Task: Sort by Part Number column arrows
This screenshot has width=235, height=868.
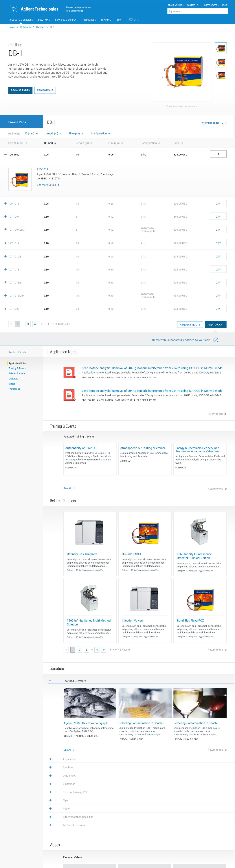Action: [x=26, y=143]
